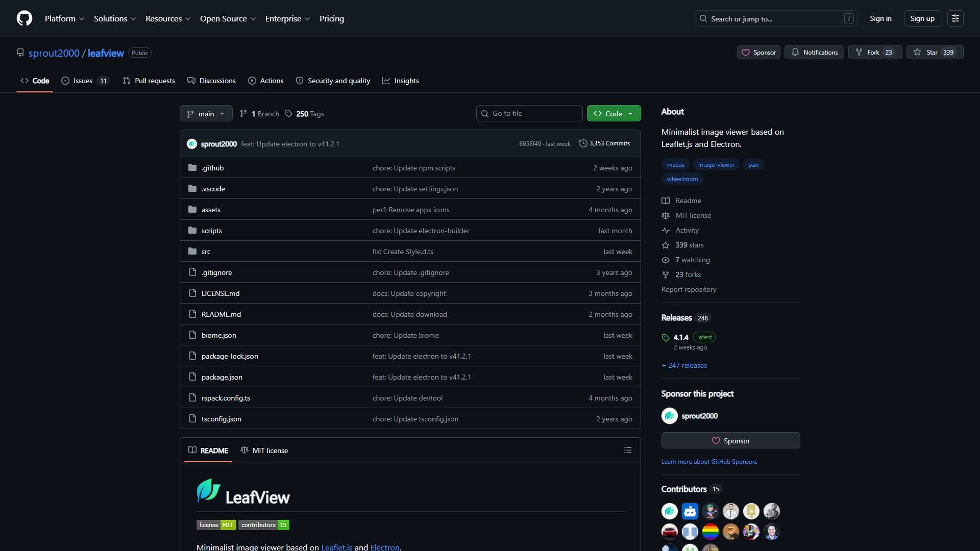
Task: Expand the Solutions menu
Action: [115, 18]
